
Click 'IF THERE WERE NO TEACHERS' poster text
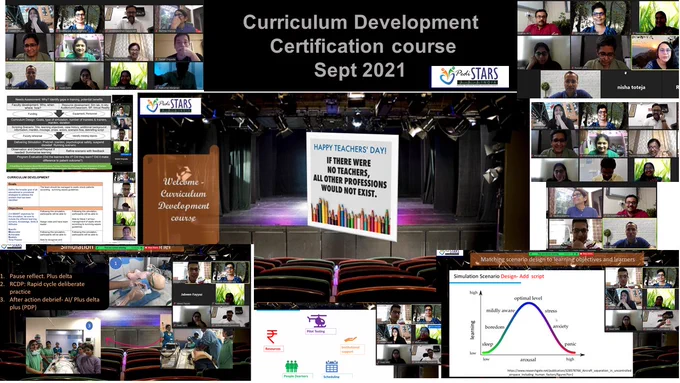(x=350, y=178)
